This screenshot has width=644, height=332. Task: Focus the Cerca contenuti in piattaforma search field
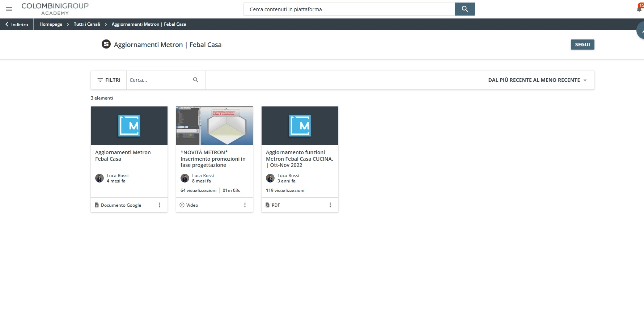click(349, 9)
